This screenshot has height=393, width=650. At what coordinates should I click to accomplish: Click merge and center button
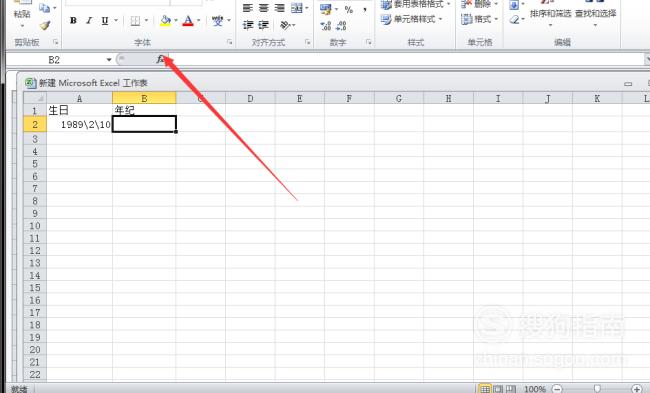pos(297,8)
